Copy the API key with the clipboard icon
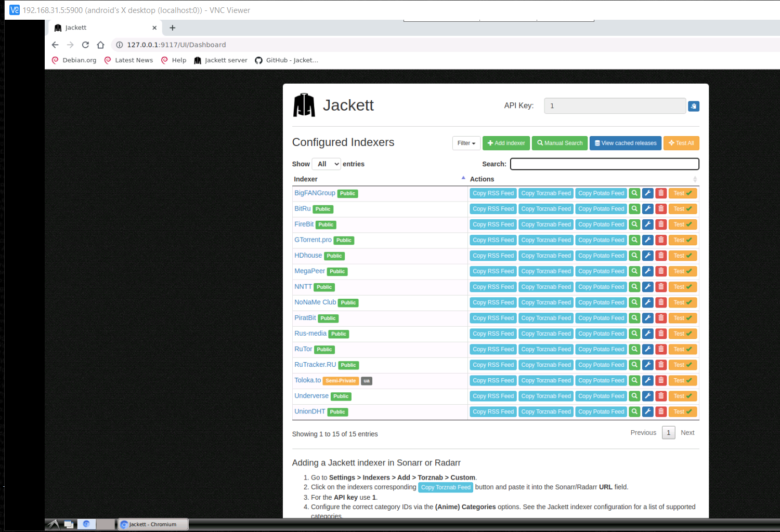Viewport: 780px width, 532px height. click(x=693, y=106)
